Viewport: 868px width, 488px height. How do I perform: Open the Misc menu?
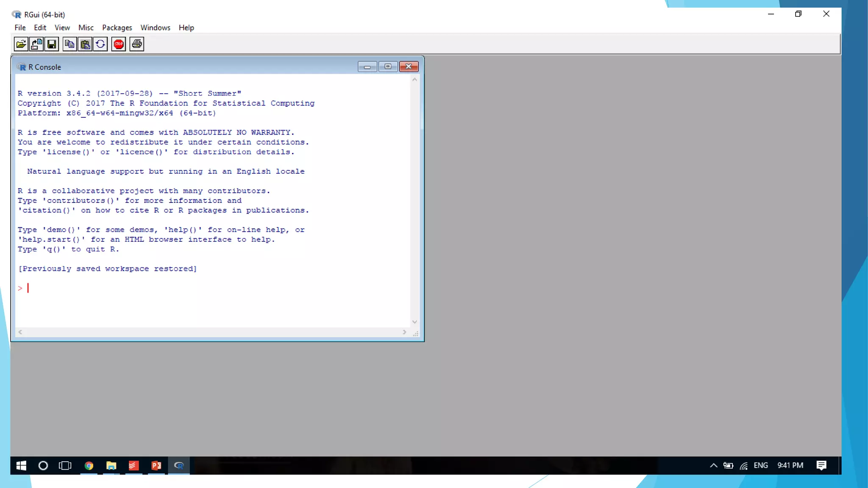tap(86, 28)
